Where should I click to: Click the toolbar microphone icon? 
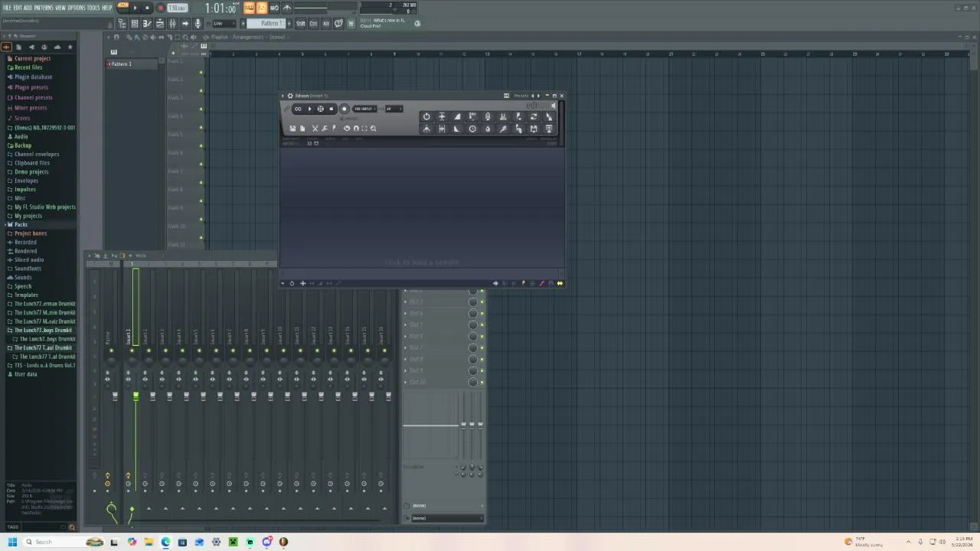(x=198, y=24)
